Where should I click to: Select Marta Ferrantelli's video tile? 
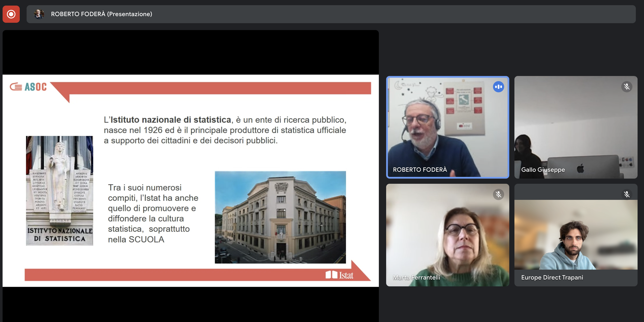coord(447,235)
